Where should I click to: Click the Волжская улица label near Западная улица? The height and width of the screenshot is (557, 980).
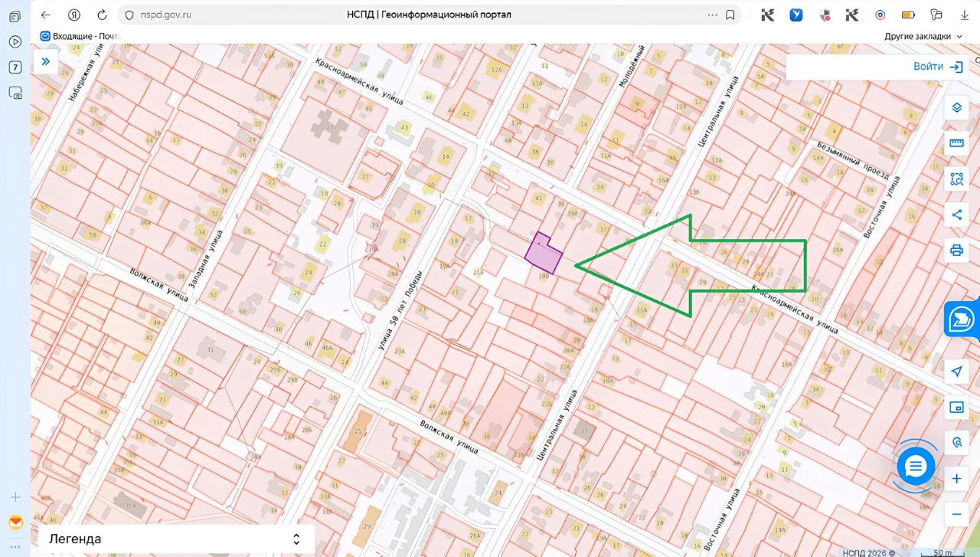158,283
